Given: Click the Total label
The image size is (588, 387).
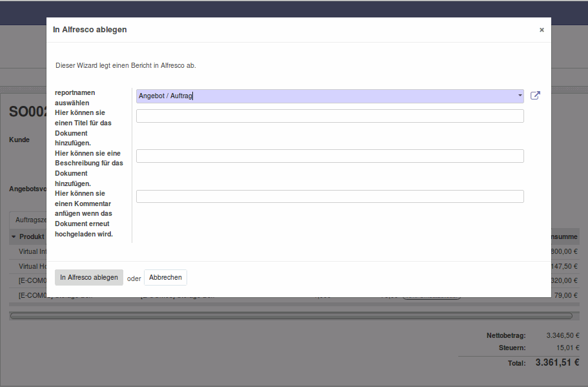Looking at the screenshot, I should 516,363.
